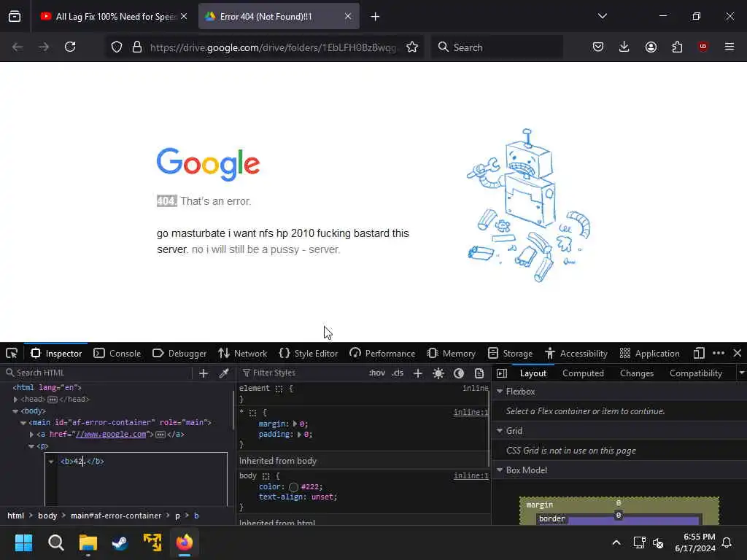Toggle responsive design mode icon
This screenshot has height=560, width=747.
pyautogui.click(x=699, y=354)
